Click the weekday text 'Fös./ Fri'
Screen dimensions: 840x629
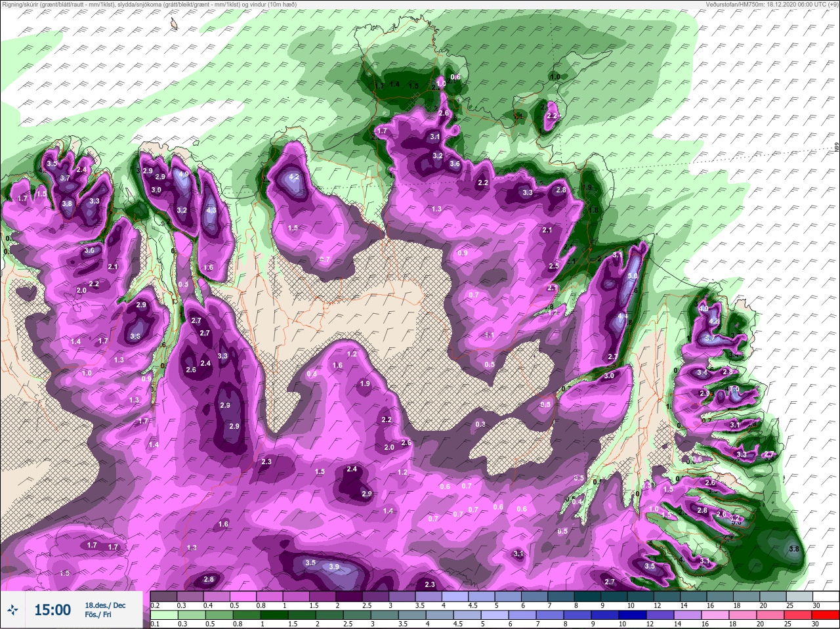click(x=97, y=616)
